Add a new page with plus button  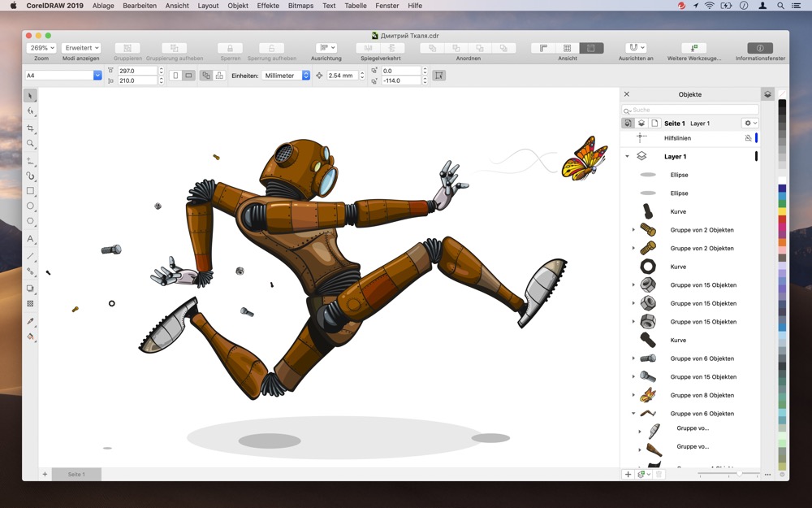click(45, 475)
